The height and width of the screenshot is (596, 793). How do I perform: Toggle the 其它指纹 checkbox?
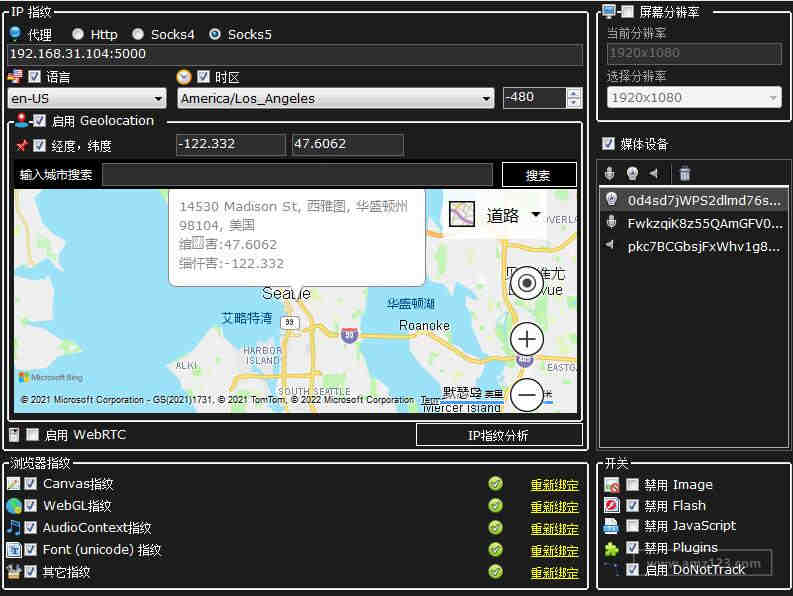30,572
